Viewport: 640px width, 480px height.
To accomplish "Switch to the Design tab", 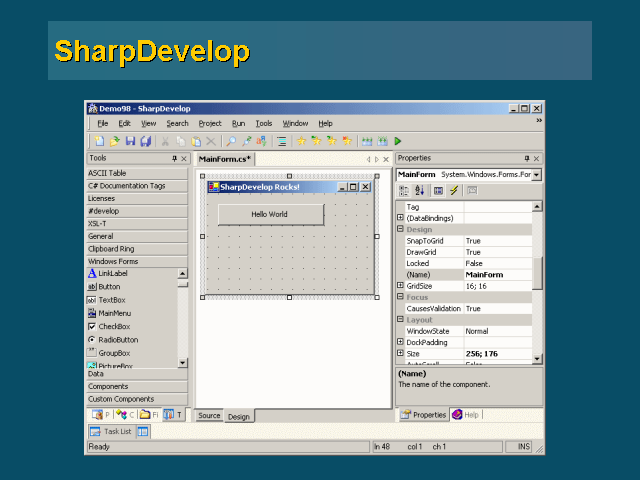I will click(239, 416).
